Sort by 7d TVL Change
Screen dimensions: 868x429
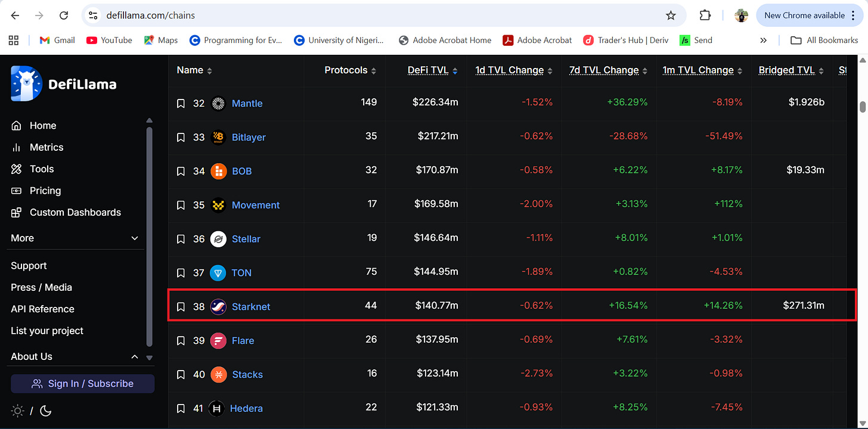click(609, 70)
